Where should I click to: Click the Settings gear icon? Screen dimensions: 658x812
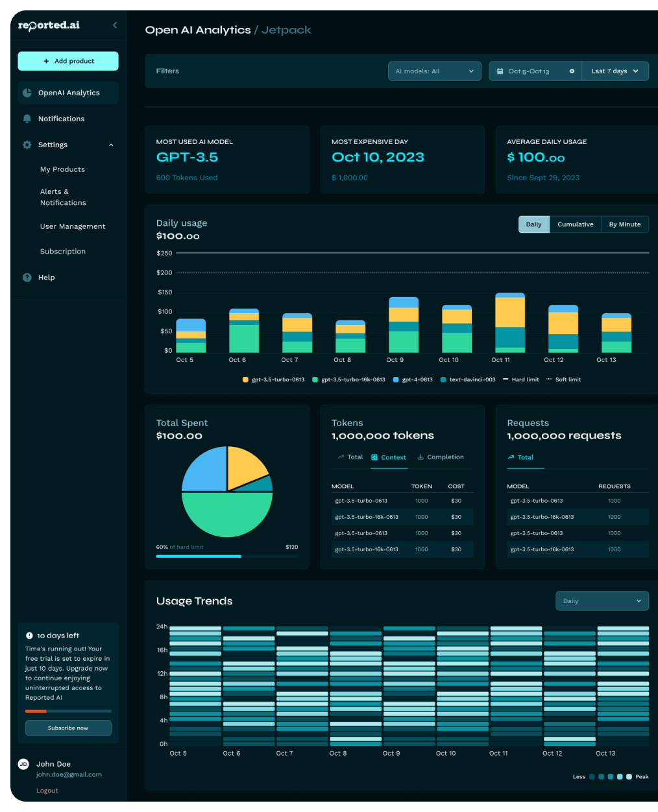(27, 145)
